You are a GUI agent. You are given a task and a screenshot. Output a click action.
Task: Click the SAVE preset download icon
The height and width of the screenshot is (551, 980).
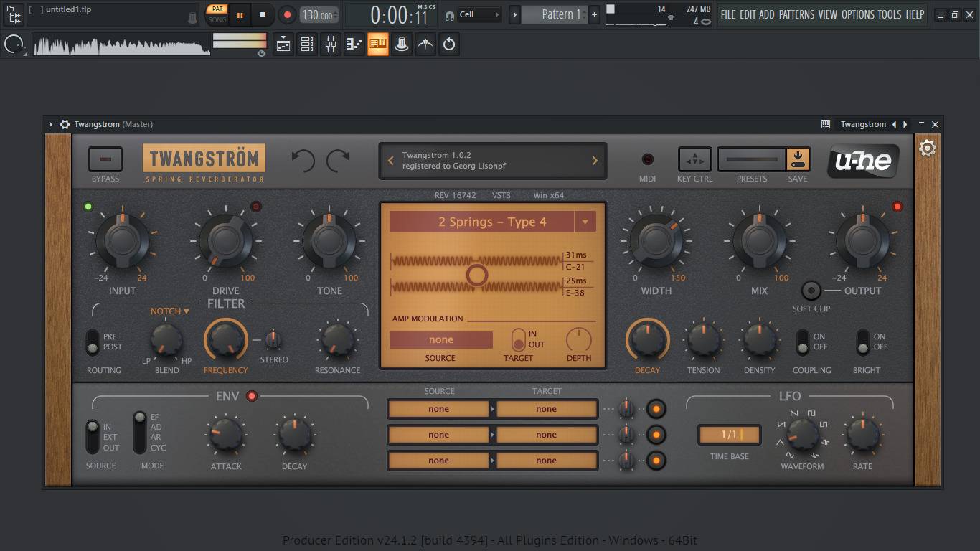798,159
